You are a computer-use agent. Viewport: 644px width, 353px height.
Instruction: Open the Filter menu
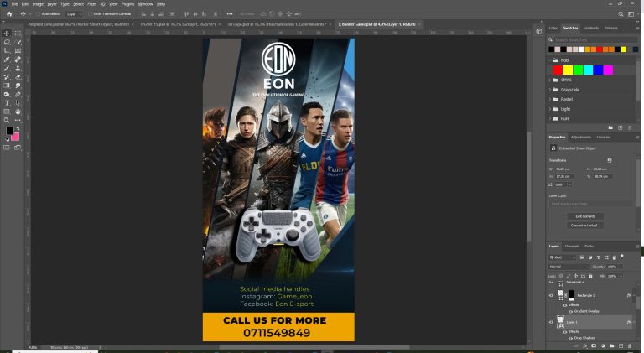pos(91,4)
